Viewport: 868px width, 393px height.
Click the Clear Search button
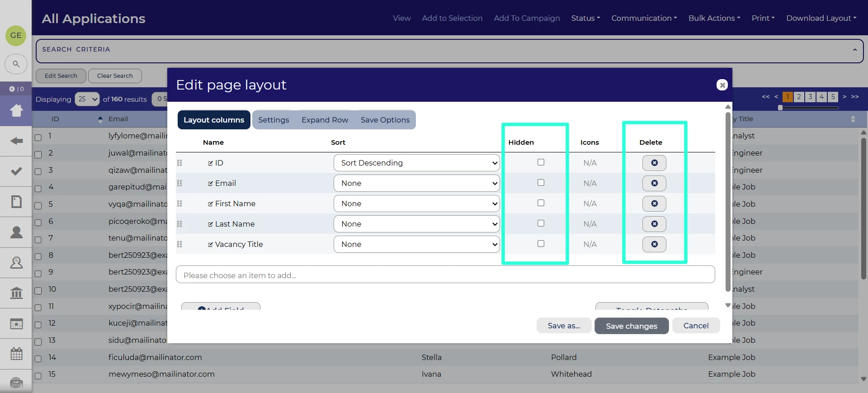(115, 76)
